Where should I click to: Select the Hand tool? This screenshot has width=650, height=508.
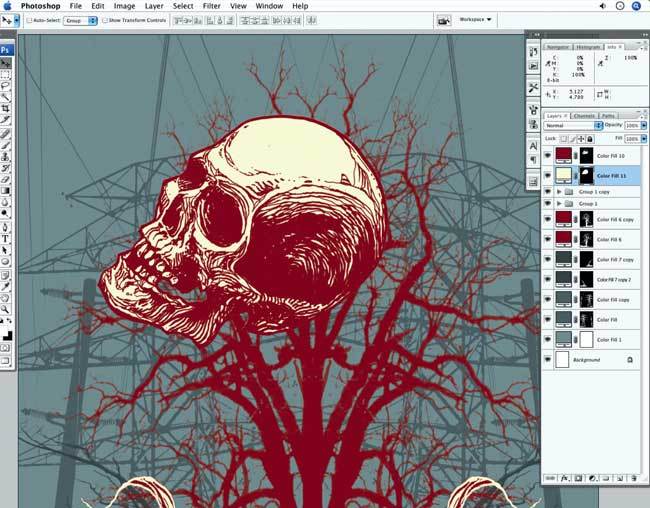pyautogui.click(x=6, y=298)
